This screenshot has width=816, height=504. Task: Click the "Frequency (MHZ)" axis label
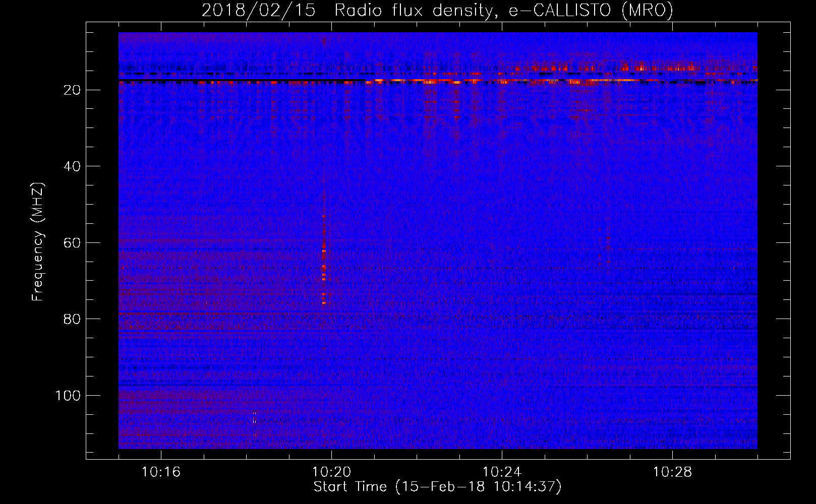[38, 242]
